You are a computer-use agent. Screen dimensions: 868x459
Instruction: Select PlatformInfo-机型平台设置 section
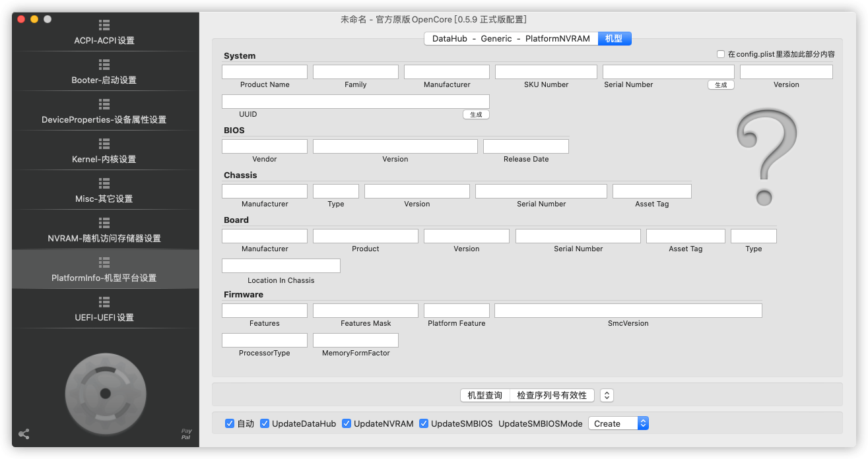105,270
